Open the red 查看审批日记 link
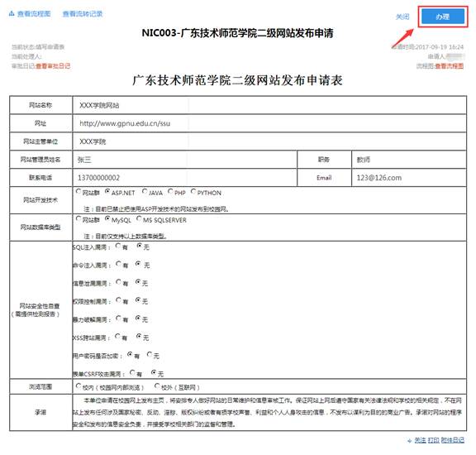Viewport: 476px width, 455px height. pos(53,66)
